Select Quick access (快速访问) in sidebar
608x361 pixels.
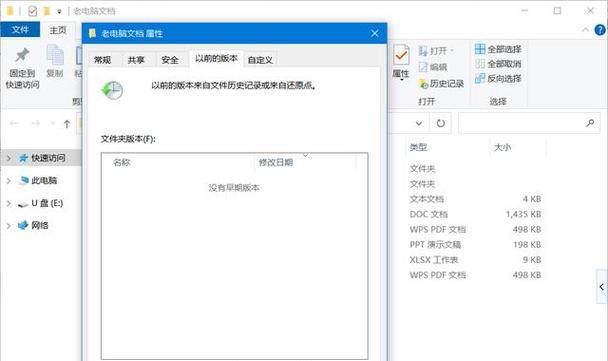[x=42, y=158]
